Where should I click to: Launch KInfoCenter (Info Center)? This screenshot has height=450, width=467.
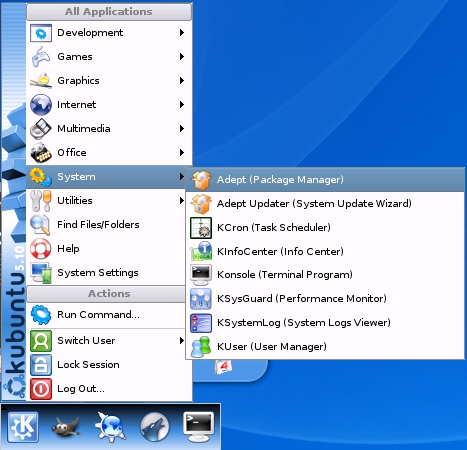[x=325, y=251]
